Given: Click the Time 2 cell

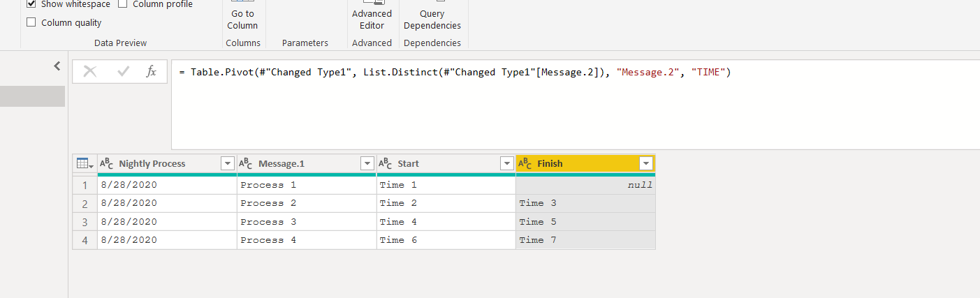Looking at the screenshot, I should [x=446, y=203].
